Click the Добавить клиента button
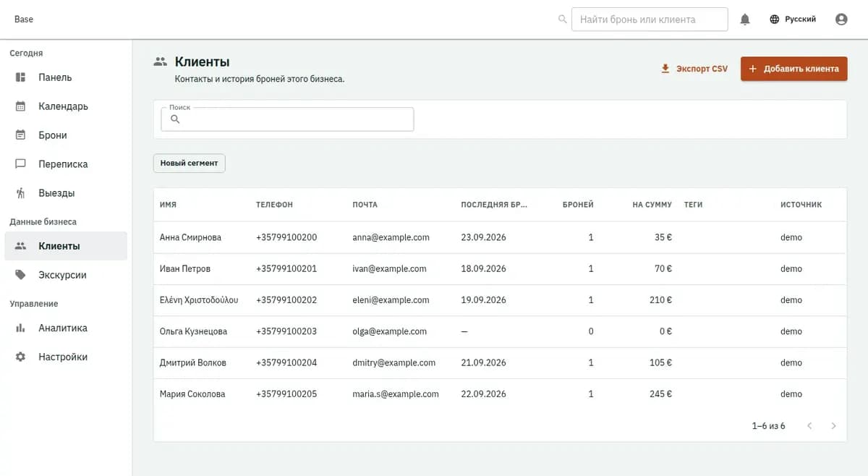Screen dimensions: 868x476 (793, 69)
